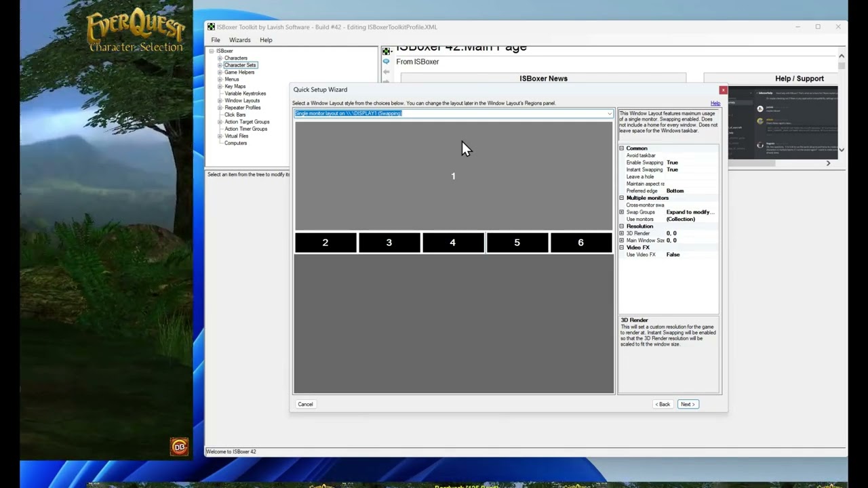Viewport: 868px width, 488px height.
Task: Select Variable Keystrokes in the tree
Action: [245, 94]
